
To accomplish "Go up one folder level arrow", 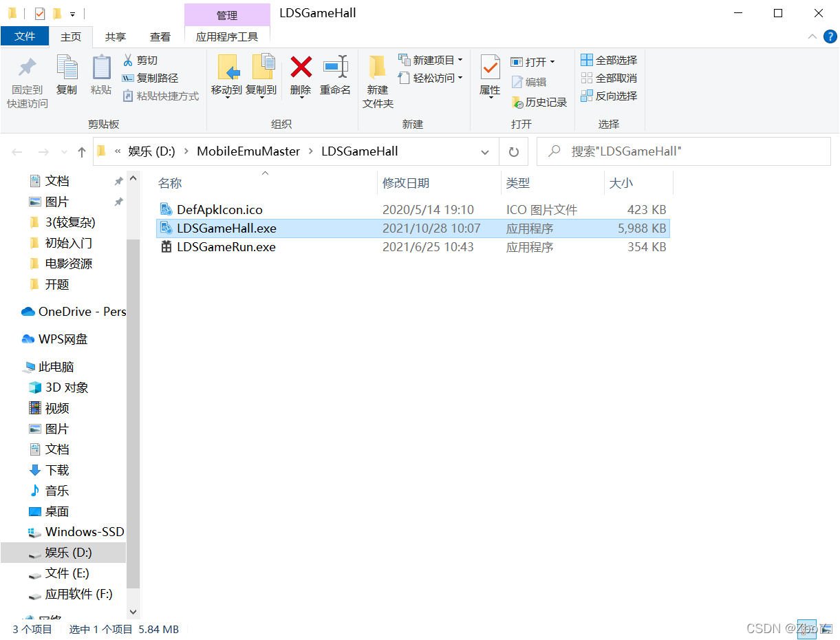I will [x=82, y=151].
